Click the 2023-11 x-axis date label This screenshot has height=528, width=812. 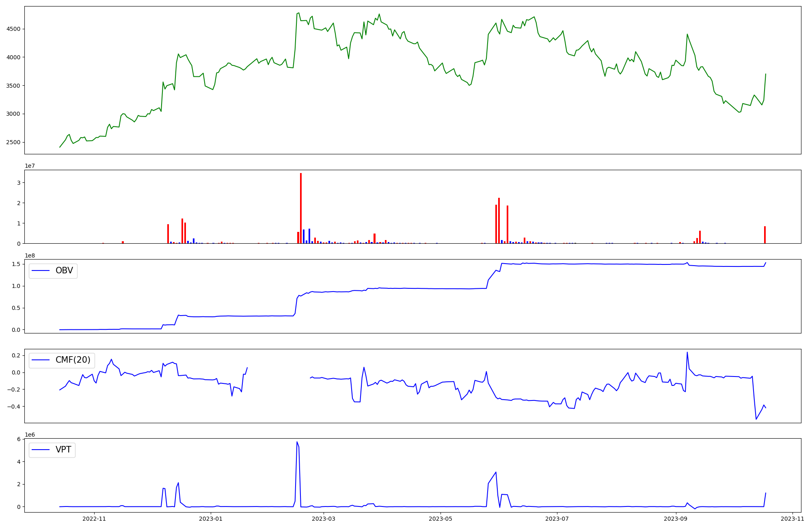(x=792, y=519)
